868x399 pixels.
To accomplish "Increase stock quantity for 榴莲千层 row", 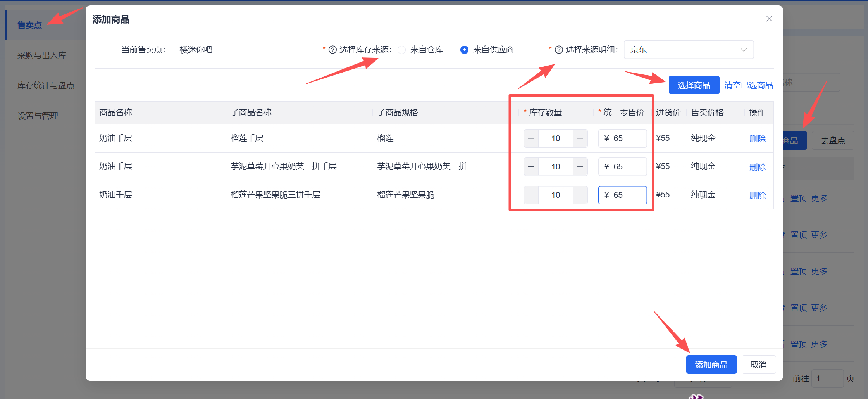I will coord(580,138).
